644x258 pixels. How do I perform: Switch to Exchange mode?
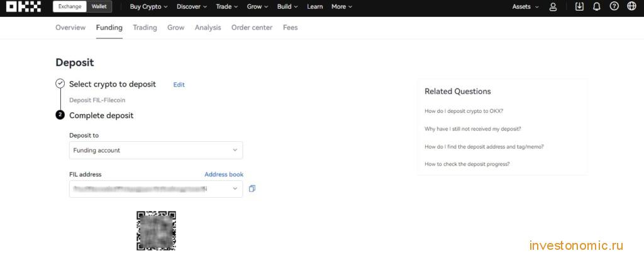pyautogui.click(x=70, y=6)
